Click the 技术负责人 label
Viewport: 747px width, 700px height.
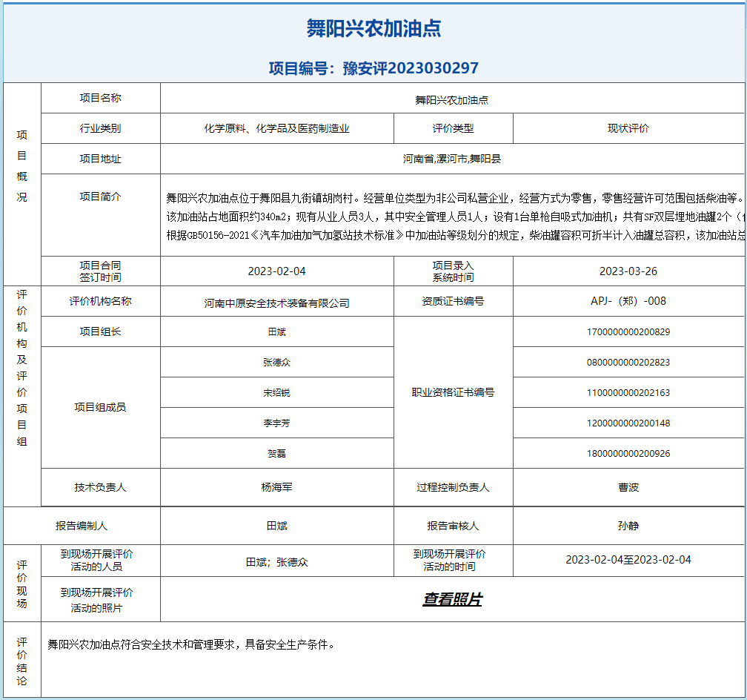101,487
